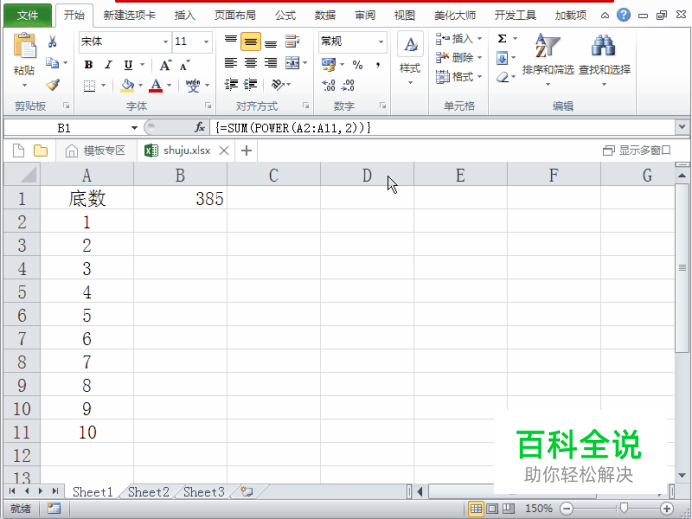Toggle Bold formatting
The height and width of the screenshot is (519, 692).
point(89,65)
